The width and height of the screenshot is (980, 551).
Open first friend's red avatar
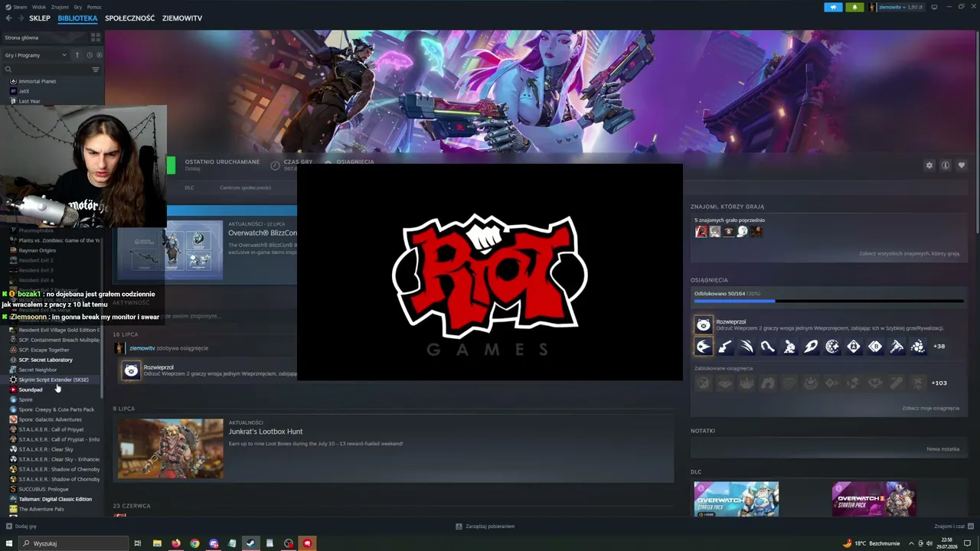(701, 231)
